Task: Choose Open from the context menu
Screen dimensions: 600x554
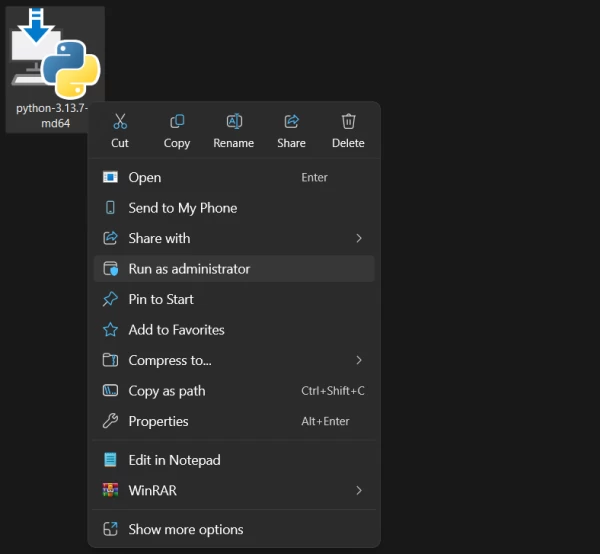Action: click(145, 177)
